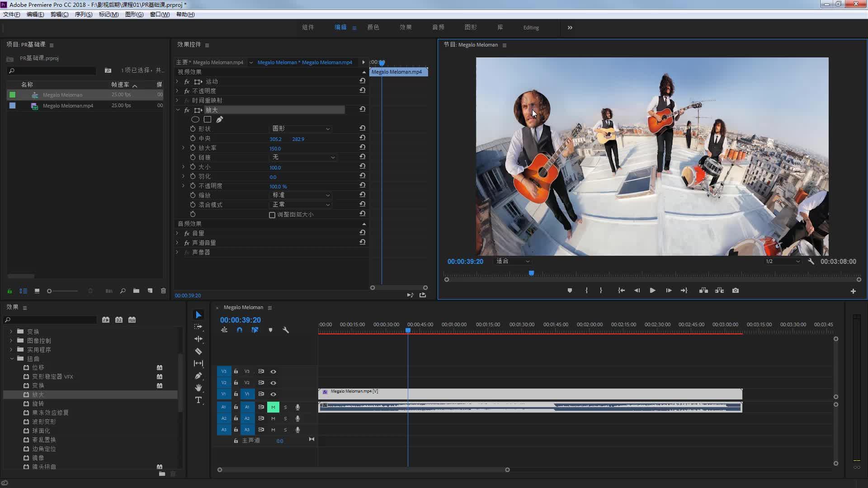Image resolution: width=868 pixels, height=488 pixels.
Task: Click the project panel zoom slider
Action: click(x=50, y=291)
